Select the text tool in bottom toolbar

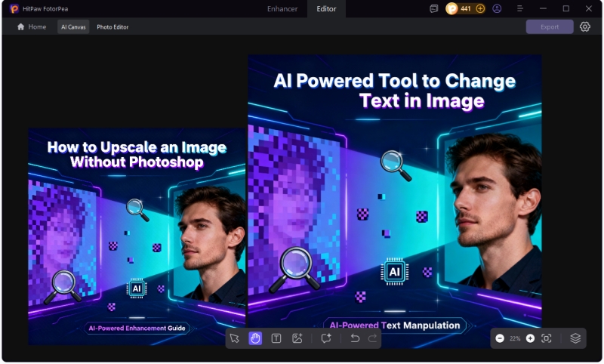tap(276, 338)
